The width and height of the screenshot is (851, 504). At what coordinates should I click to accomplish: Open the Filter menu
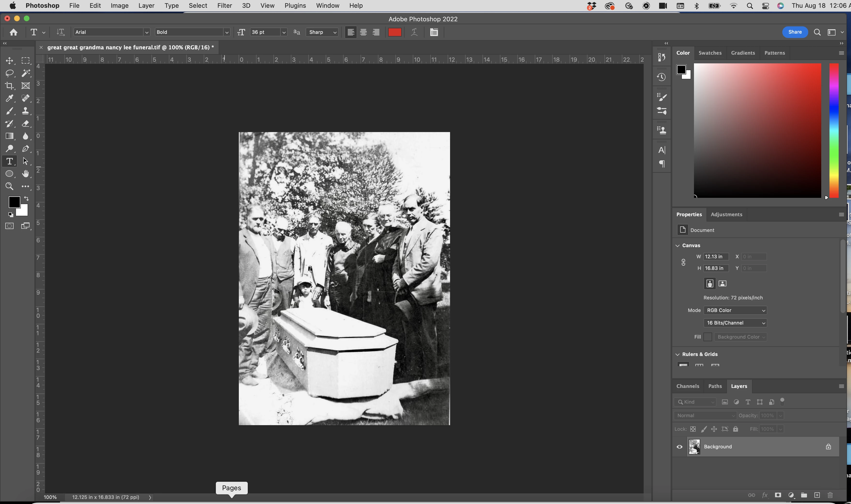point(224,6)
